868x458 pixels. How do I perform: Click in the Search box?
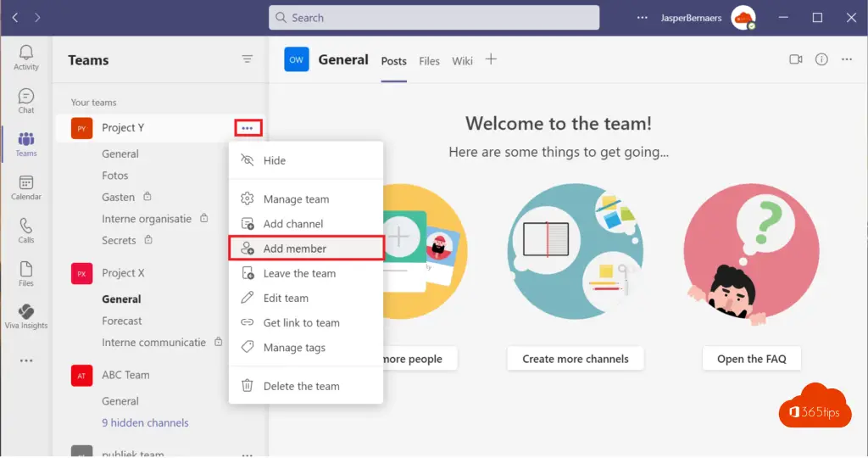(x=434, y=18)
